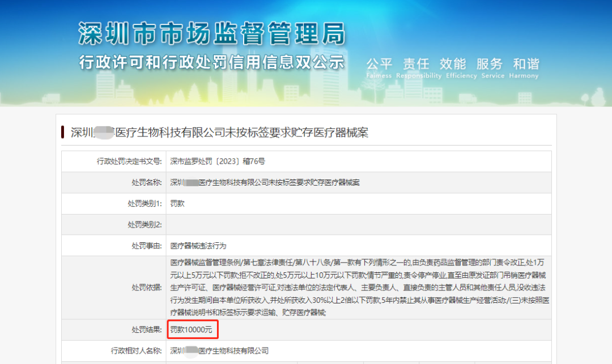Screen dimensions: 612x364
Task: Click the red highlight border around penalty amount
Action: tap(193, 323)
